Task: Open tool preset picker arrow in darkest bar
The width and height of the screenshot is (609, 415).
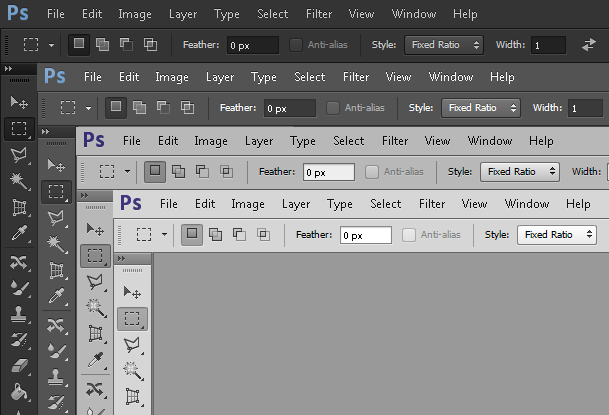Action: click(51, 45)
